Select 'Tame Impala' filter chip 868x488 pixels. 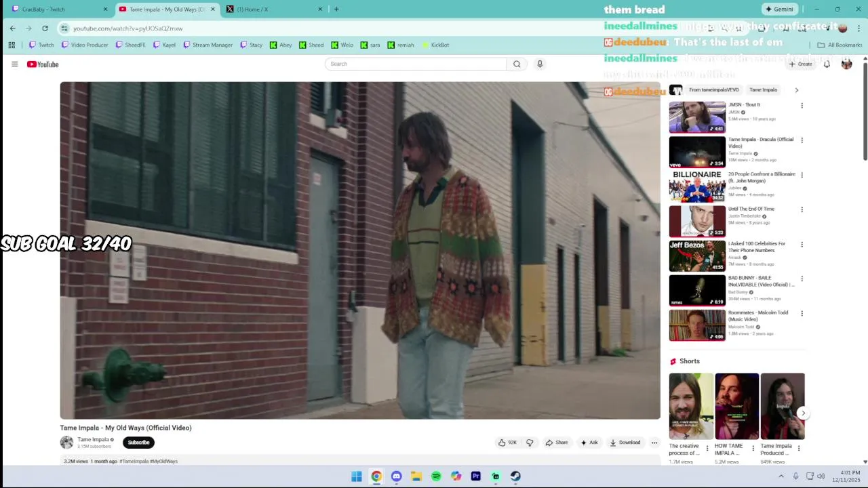763,89
